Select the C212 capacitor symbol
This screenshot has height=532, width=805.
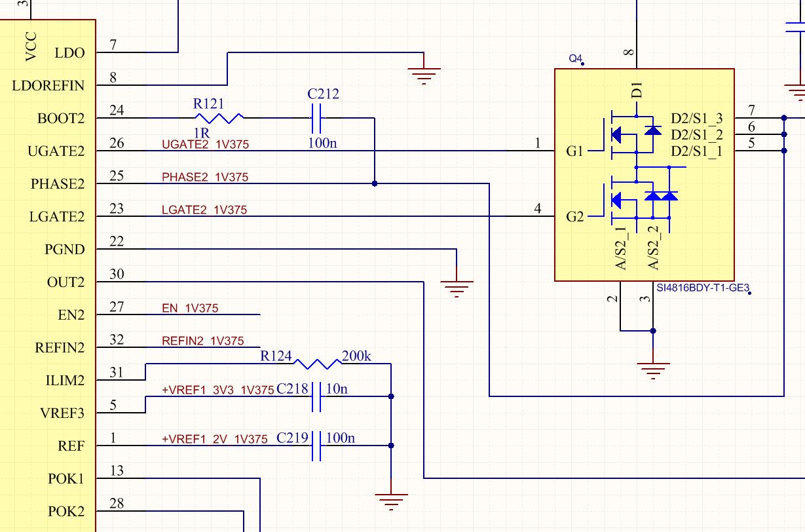[317, 118]
